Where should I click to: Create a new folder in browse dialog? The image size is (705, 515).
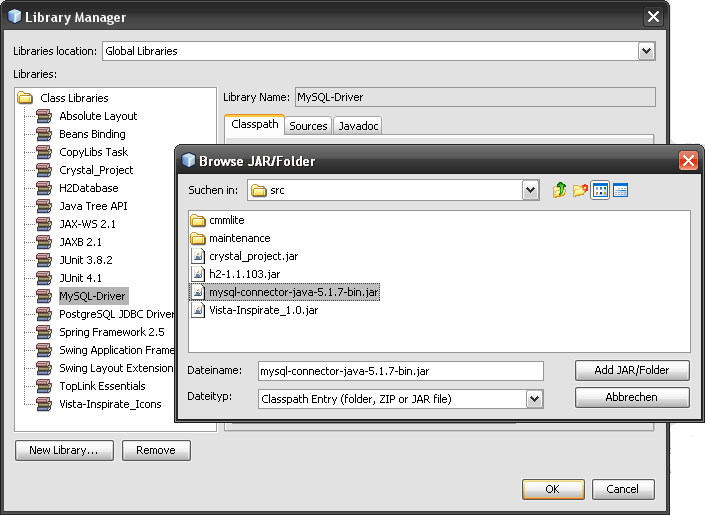pyautogui.click(x=580, y=190)
